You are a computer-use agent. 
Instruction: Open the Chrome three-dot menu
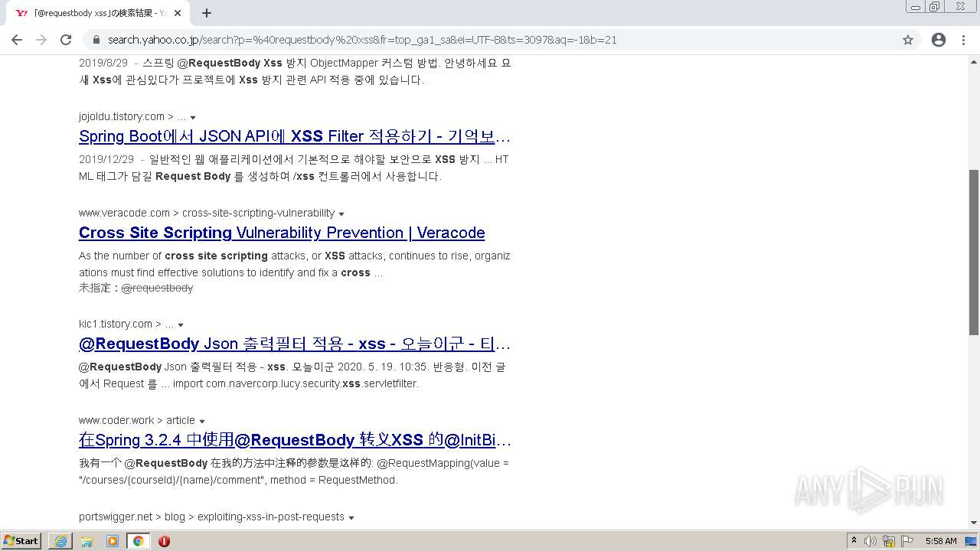(x=963, y=40)
